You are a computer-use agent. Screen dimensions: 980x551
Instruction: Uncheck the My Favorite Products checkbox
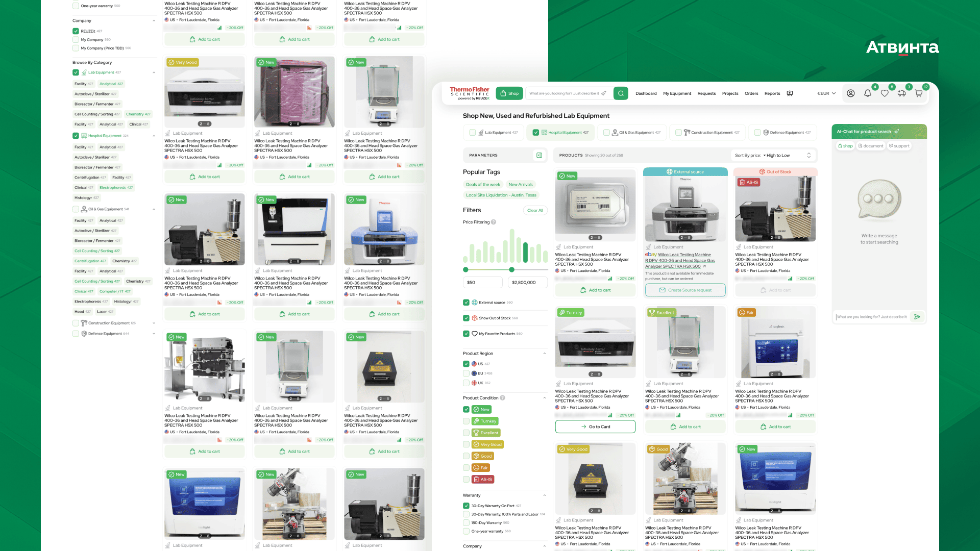coord(466,334)
